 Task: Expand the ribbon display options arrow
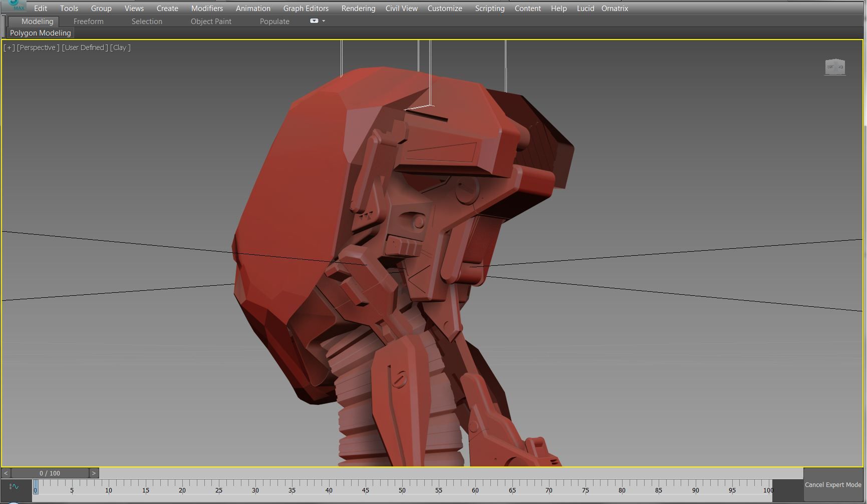tap(324, 21)
